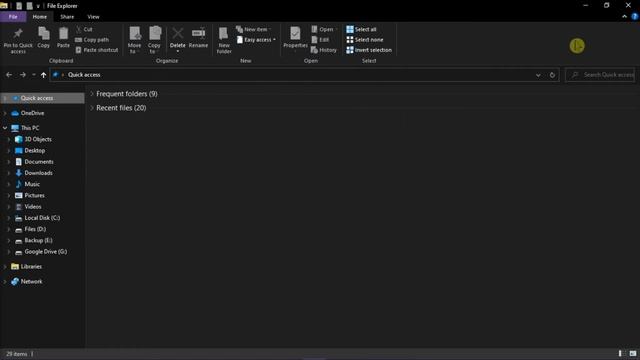Create a New folder
This screenshot has width=640, height=360.
coord(224,40)
